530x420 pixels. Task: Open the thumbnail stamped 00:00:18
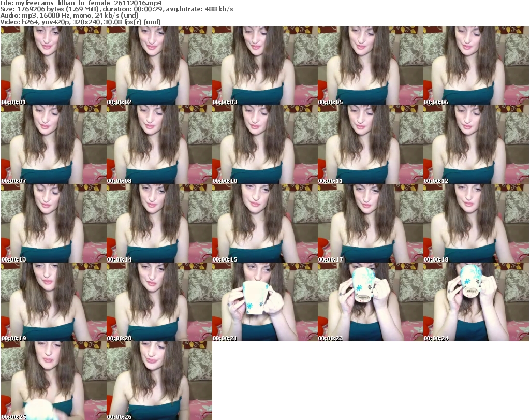[x=476, y=223]
